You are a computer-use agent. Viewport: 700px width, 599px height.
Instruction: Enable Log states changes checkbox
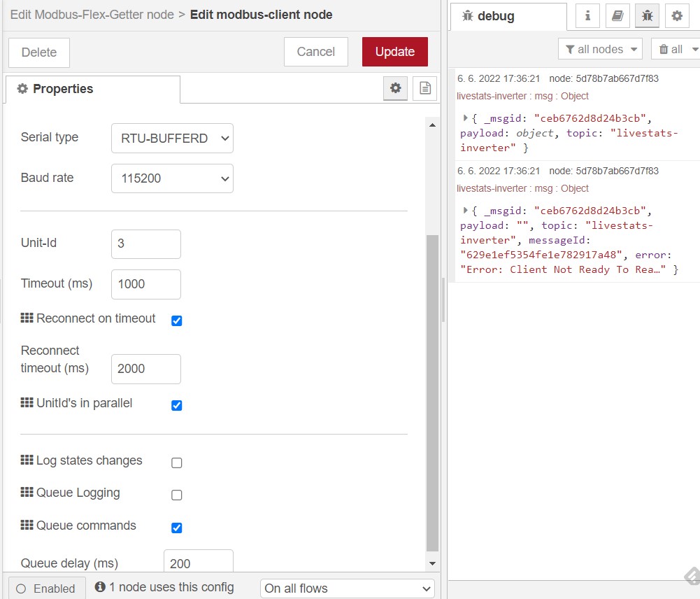(177, 463)
